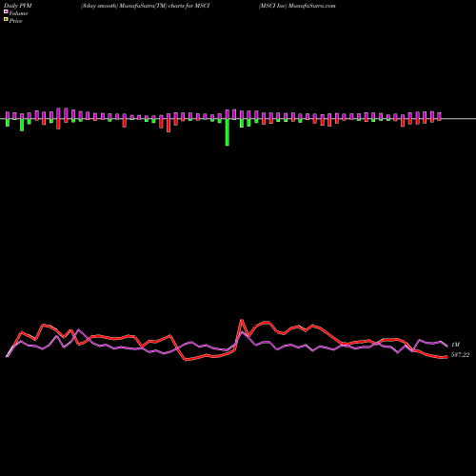Click the '587.22' price value label
Screen dimensions: 476x476
(x=460, y=355)
